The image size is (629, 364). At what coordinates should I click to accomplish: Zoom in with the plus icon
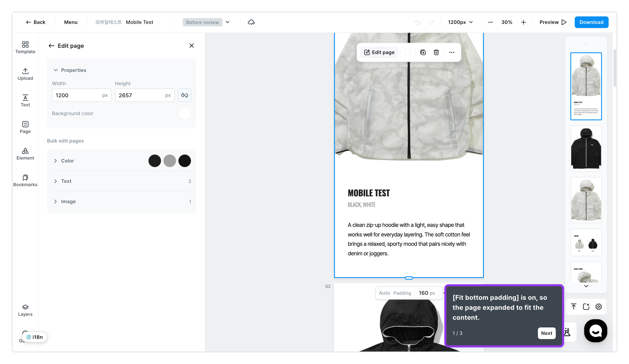pos(523,22)
